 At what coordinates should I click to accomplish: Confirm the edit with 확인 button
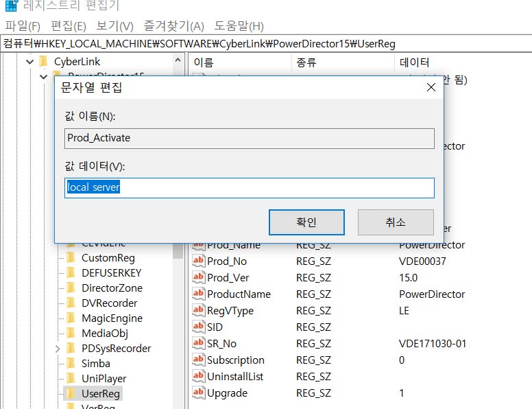click(306, 222)
